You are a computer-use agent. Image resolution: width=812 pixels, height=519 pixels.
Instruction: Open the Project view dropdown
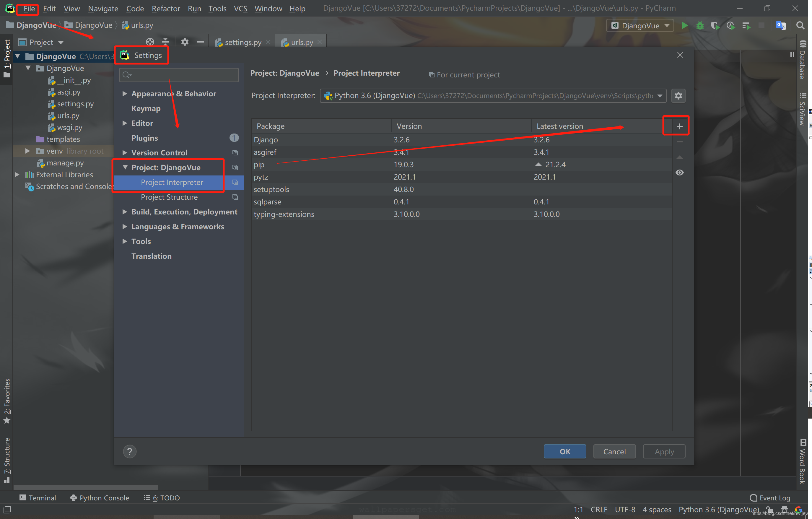(x=41, y=42)
